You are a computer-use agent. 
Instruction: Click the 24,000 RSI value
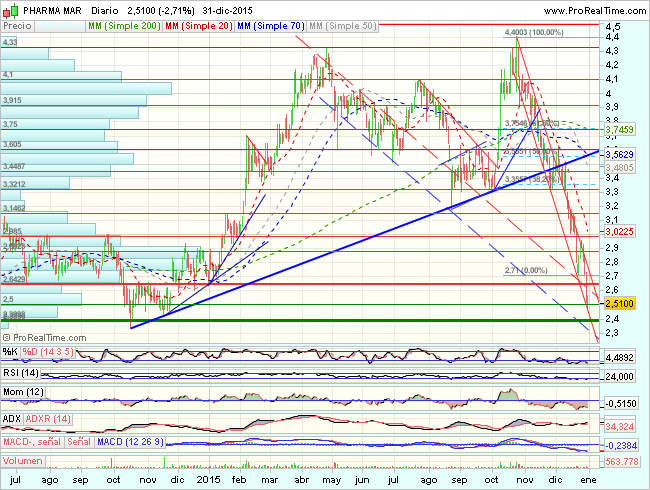click(x=619, y=376)
